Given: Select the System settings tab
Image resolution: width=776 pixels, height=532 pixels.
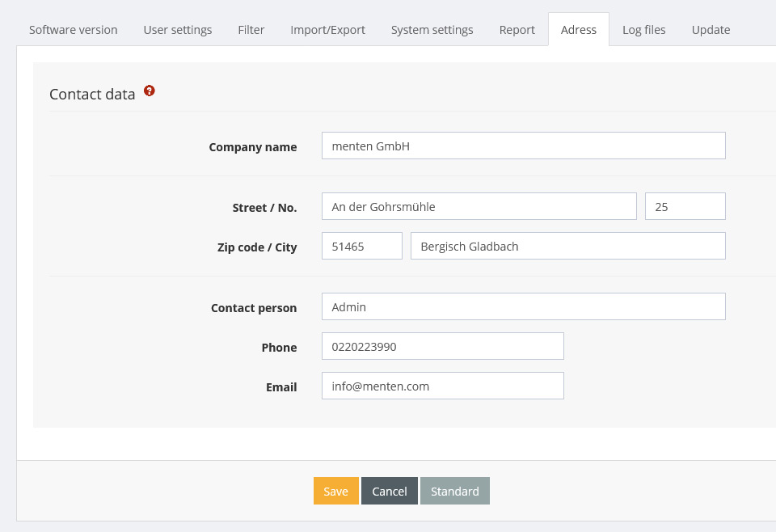Looking at the screenshot, I should [x=432, y=30].
